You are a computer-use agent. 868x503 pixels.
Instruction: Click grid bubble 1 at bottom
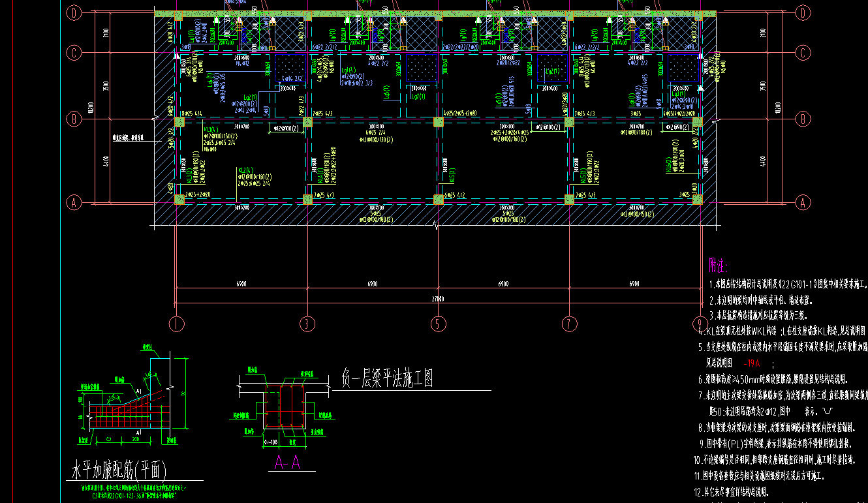176,324
